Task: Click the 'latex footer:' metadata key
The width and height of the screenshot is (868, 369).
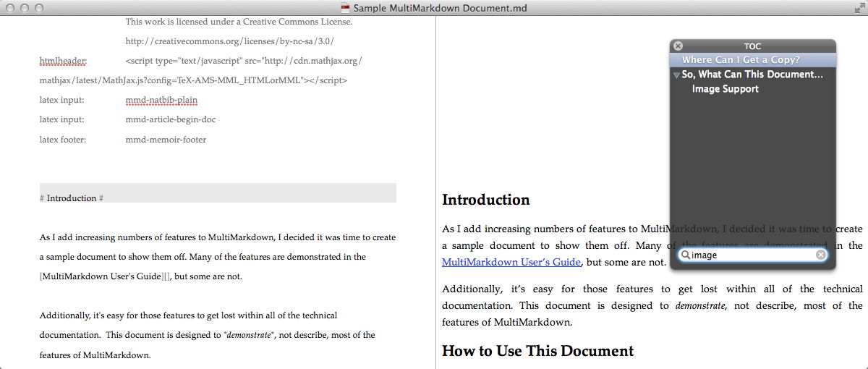Action: pos(63,139)
